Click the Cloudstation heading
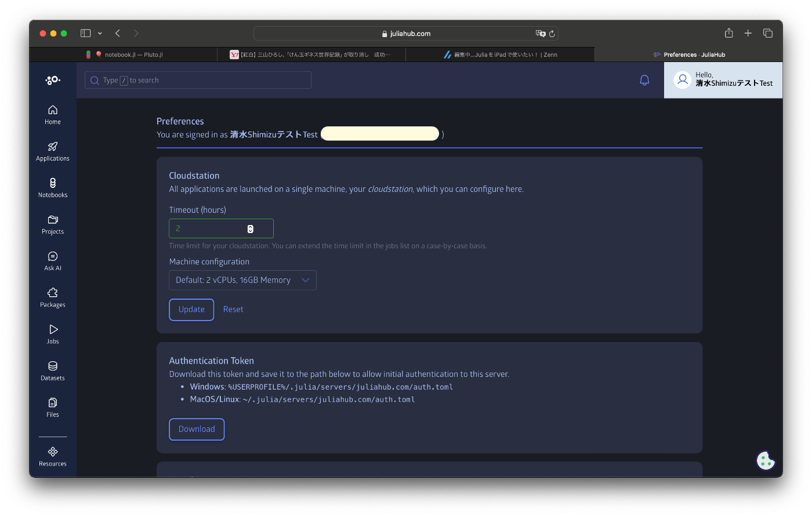 coord(194,176)
